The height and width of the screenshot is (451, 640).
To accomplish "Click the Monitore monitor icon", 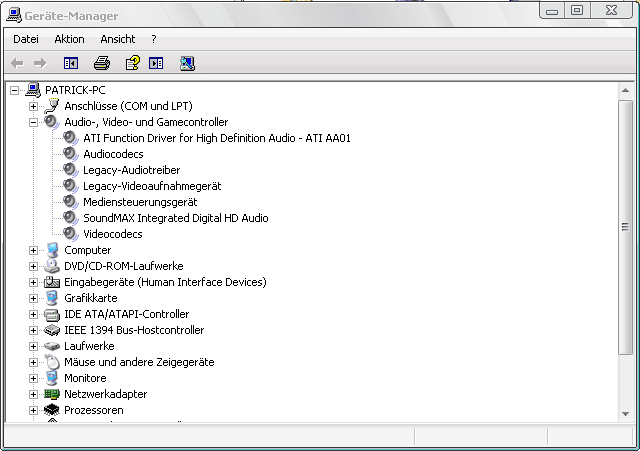I will (52, 378).
